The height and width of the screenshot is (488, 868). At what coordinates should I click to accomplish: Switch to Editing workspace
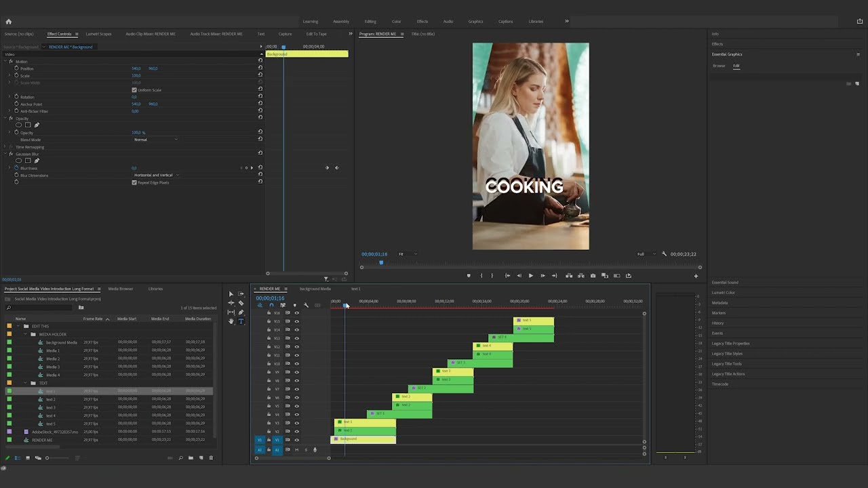click(x=370, y=21)
